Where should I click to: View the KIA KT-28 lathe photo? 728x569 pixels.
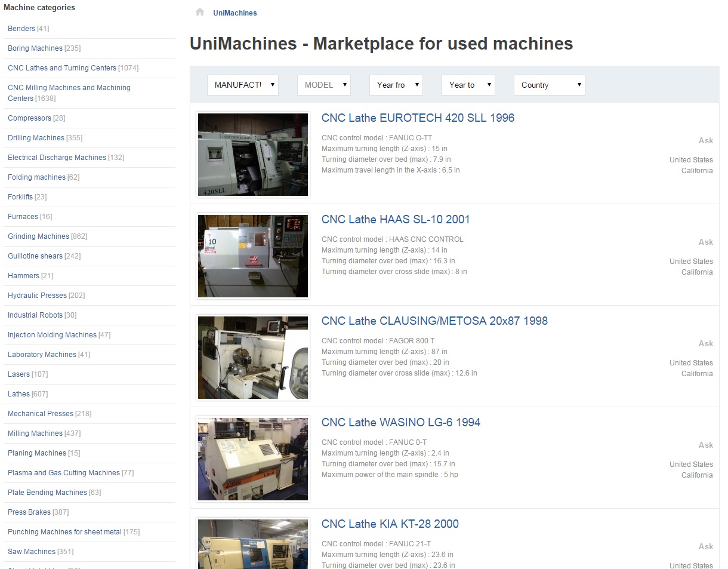(x=253, y=543)
